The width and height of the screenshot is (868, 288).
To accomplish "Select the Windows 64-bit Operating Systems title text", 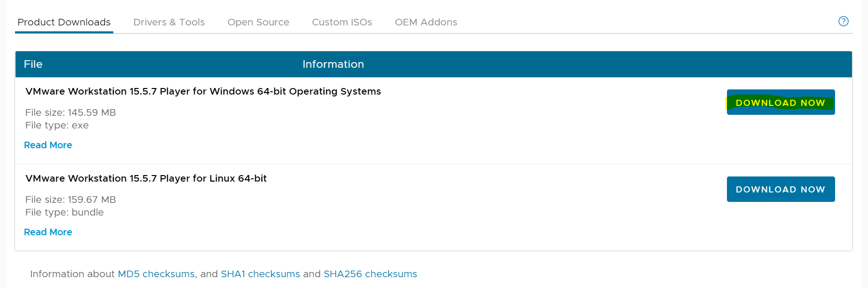I will [203, 91].
